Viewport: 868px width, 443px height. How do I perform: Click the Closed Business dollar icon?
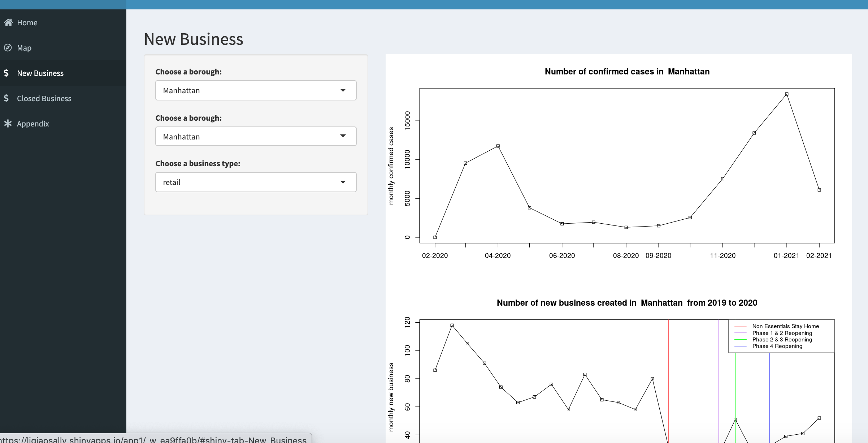(6, 98)
